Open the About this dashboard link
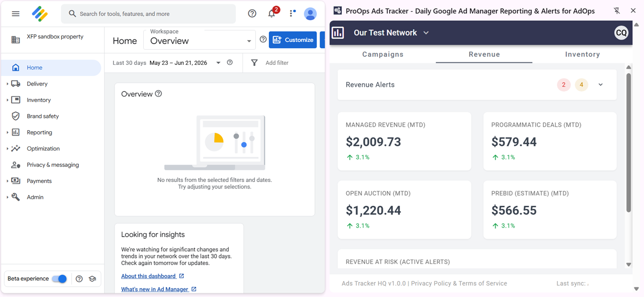The width and height of the screenshot is (644, 297). [x=152, y=276]
